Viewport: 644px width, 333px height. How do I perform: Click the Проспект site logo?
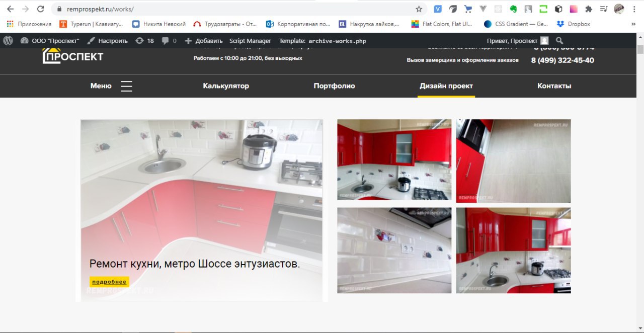coord(73,56)
